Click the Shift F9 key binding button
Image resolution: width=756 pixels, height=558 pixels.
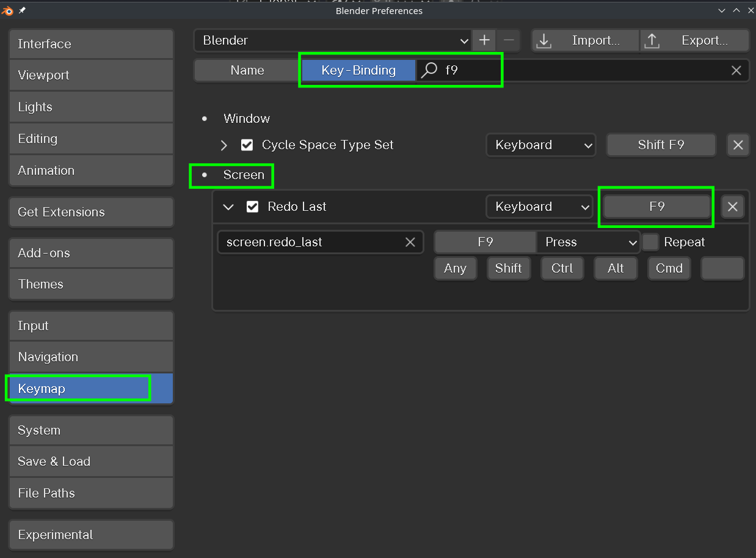pyautogui.click(x=661, y=145)
